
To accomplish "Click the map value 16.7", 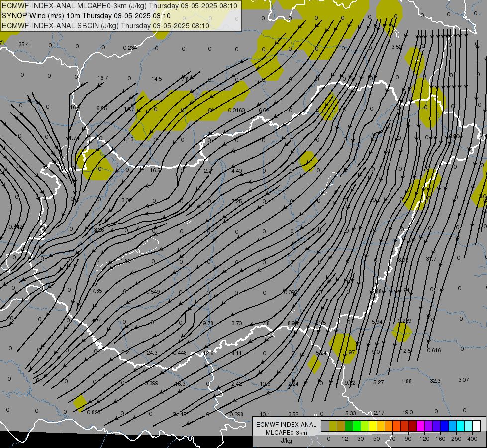I will point(103,78).
